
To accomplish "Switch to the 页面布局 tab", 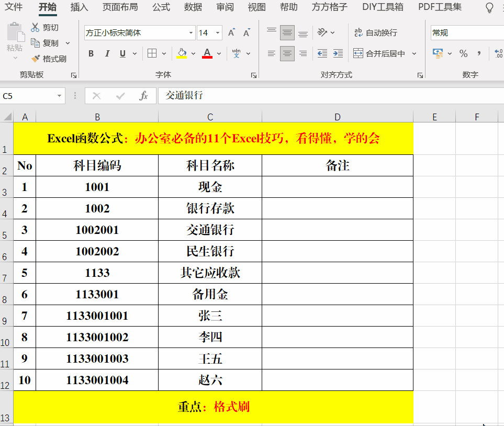I will coord(120,7).
